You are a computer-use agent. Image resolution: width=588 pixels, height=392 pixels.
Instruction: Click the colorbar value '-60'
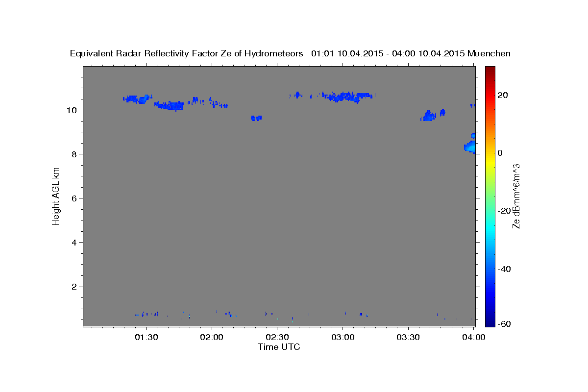pyautogui.click(x=504, y=324)
